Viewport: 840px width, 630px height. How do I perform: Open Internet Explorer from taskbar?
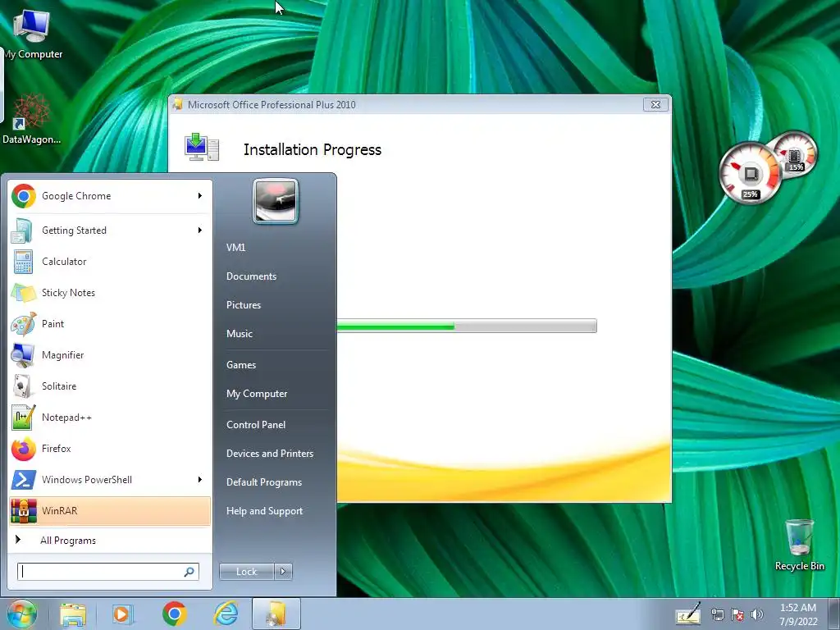[x=226, y=614]
